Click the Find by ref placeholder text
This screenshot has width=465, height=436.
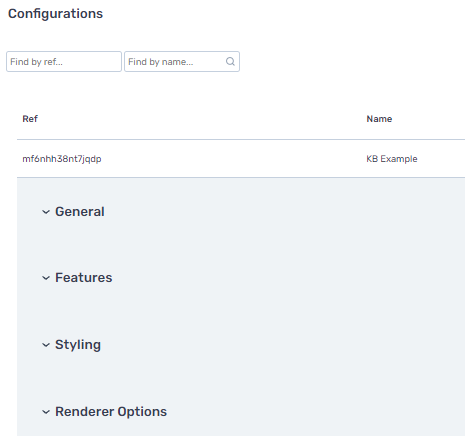[x=36, y=62]
